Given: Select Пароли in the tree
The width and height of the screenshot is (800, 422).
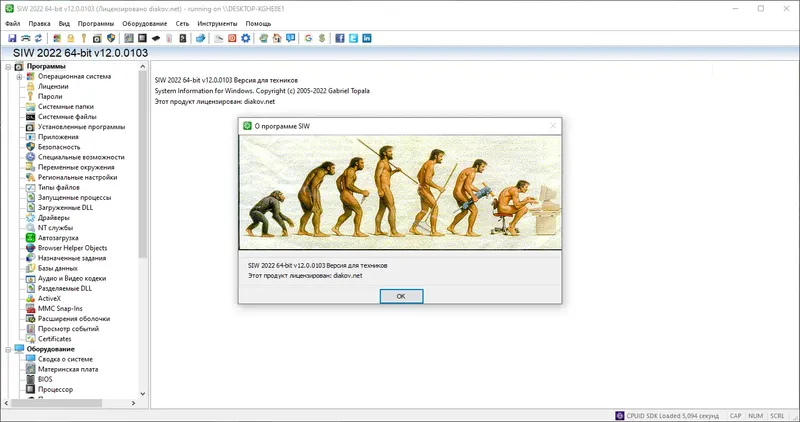Looking at the screenshot, I should pos(50,96).
